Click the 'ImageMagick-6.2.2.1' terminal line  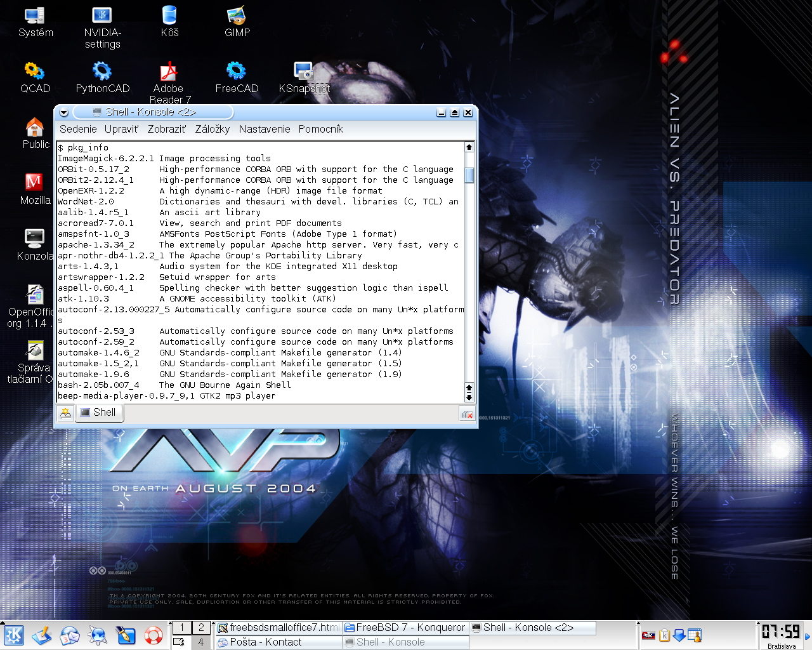(164, 158)
